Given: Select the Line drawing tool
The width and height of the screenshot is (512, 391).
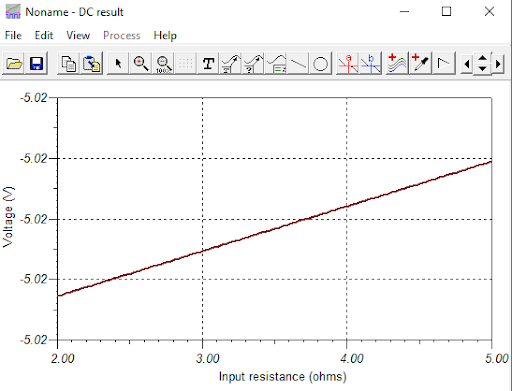Looking at the screenshot, I should click(298, 63).
